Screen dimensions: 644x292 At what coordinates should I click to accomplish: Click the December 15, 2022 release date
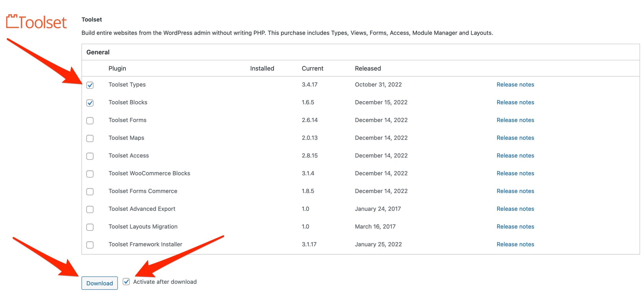(x=381, y=102)
